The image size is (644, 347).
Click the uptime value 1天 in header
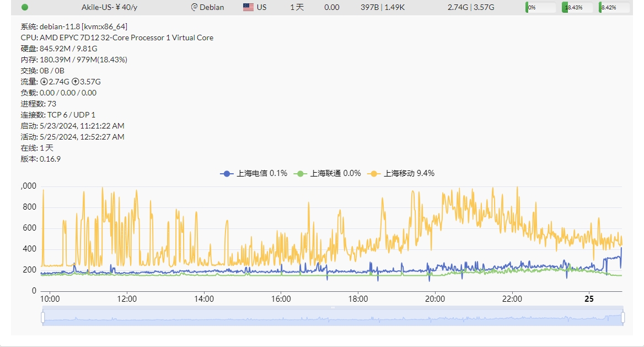pos(297,7)
